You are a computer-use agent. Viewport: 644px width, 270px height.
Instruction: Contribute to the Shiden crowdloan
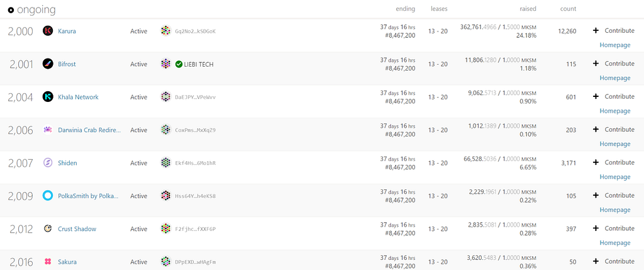[x=613, y=162]
